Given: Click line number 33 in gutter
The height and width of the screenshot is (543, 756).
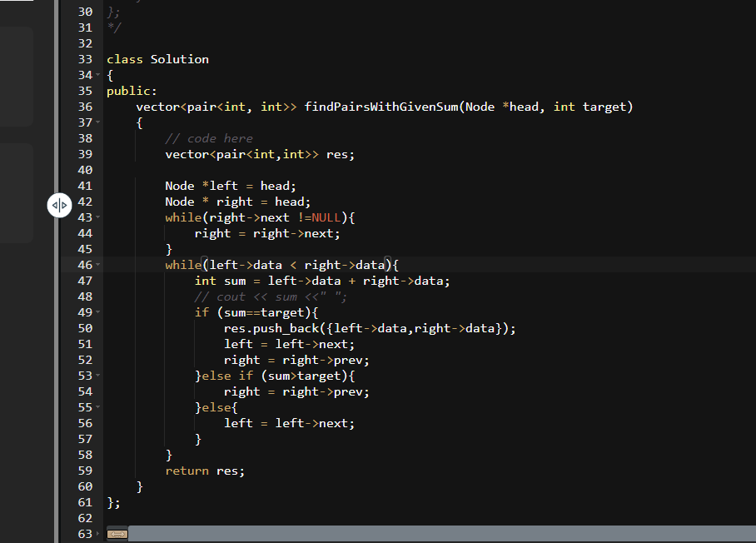Looking at the screenshot, I should [85, 59].
